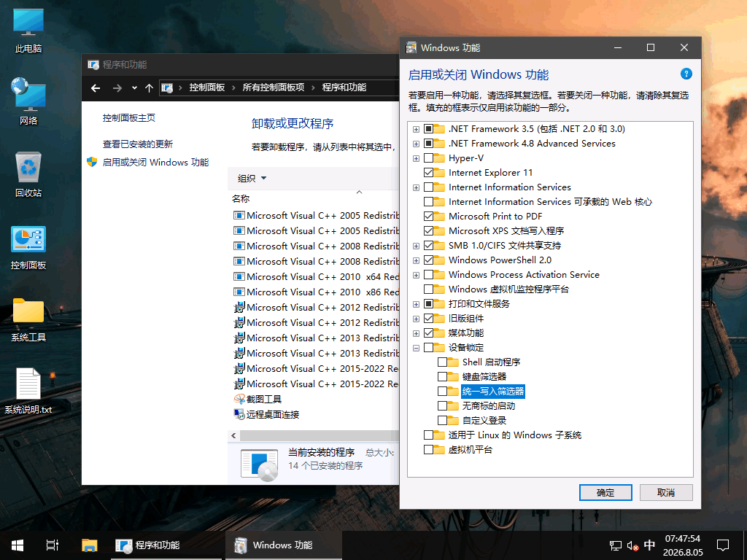Click the 中 input method indicator
The image size is (747, 560).
pos(649,545)
